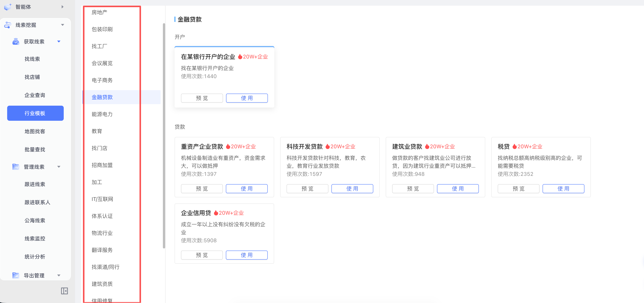
Task: Select IT/互联网 industry category
Action: coord(102,199)
